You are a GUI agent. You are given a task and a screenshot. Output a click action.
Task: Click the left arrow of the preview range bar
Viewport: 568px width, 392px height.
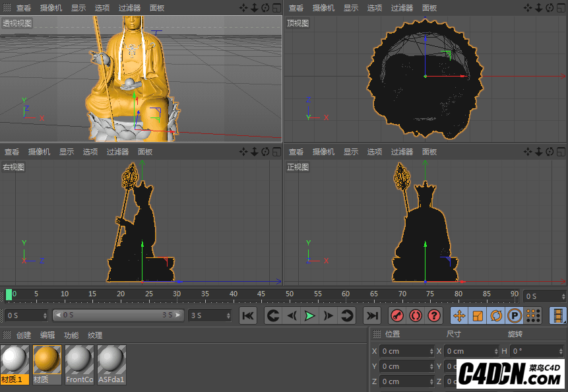point(58,315)
